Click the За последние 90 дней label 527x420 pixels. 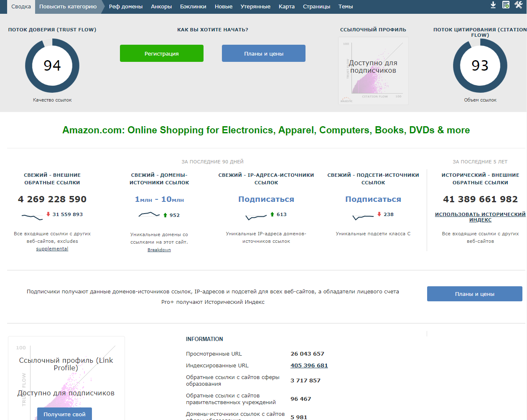coord(213,162)
